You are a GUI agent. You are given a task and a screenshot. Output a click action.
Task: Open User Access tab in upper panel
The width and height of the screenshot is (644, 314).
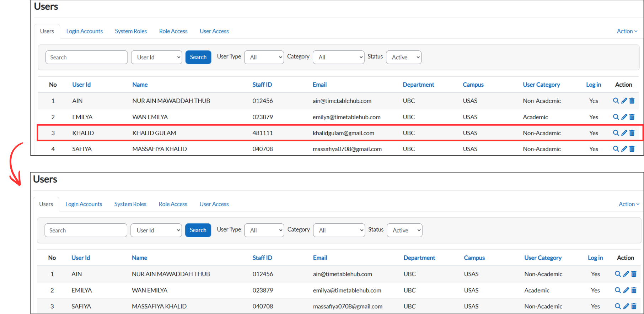point(214,31)
